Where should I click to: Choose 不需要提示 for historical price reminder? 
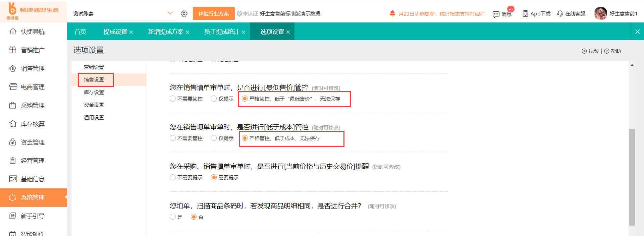173,177
